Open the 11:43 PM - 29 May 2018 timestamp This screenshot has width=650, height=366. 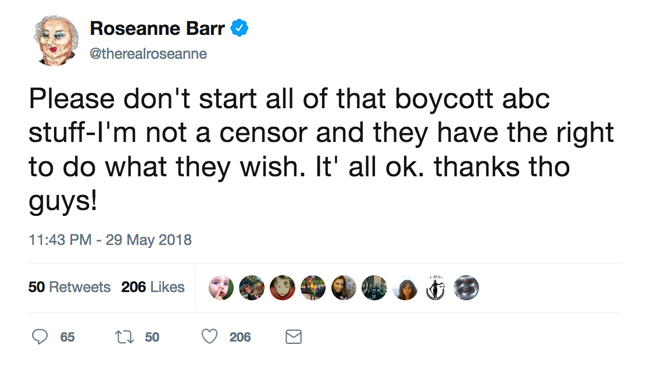(110, 240)
